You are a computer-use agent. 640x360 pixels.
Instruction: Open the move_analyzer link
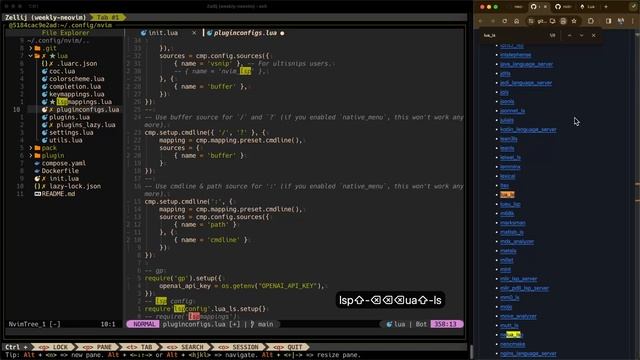coord(518,316)
